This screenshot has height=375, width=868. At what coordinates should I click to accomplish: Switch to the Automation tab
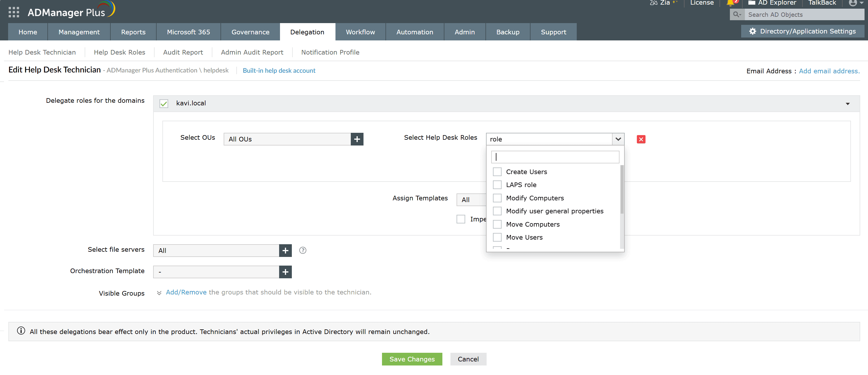pyautogui.click(x=415, y=32)
